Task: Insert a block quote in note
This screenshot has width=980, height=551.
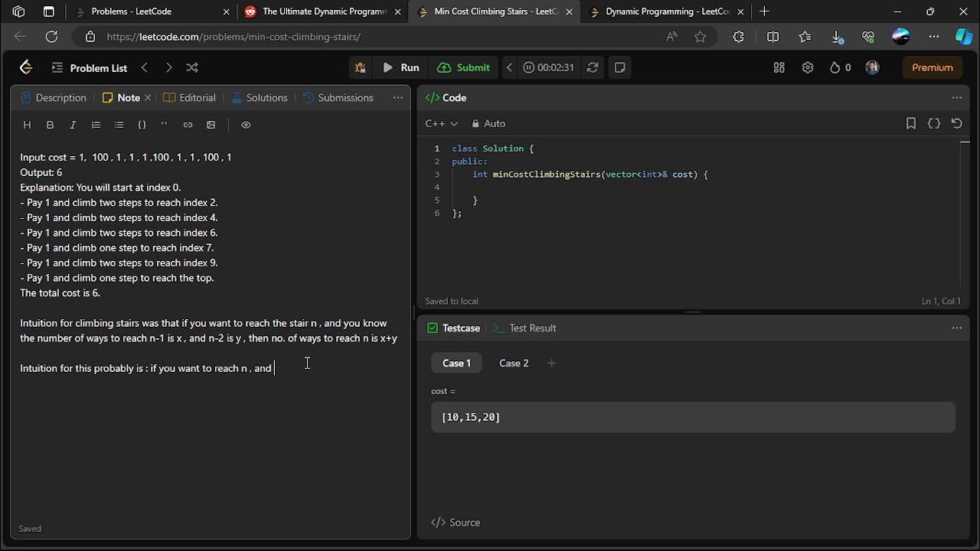Action: click(164, 125)
